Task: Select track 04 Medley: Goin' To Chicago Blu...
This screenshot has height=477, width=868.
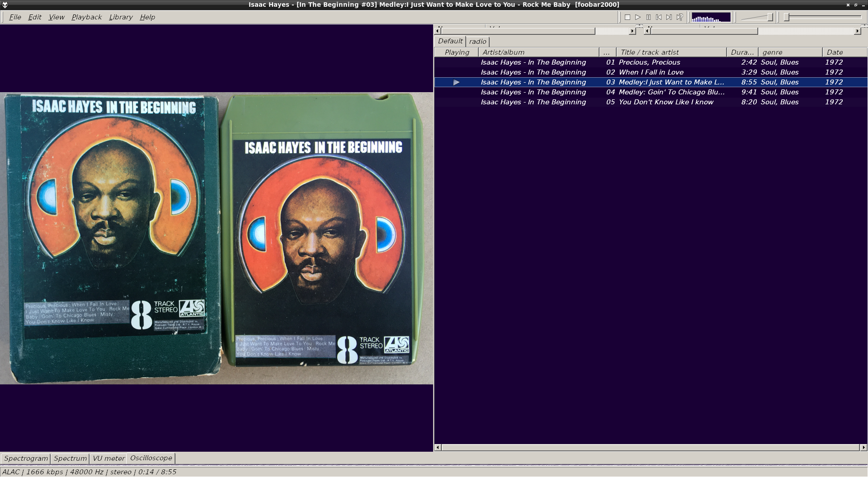Action: click(x=651, y=92)
